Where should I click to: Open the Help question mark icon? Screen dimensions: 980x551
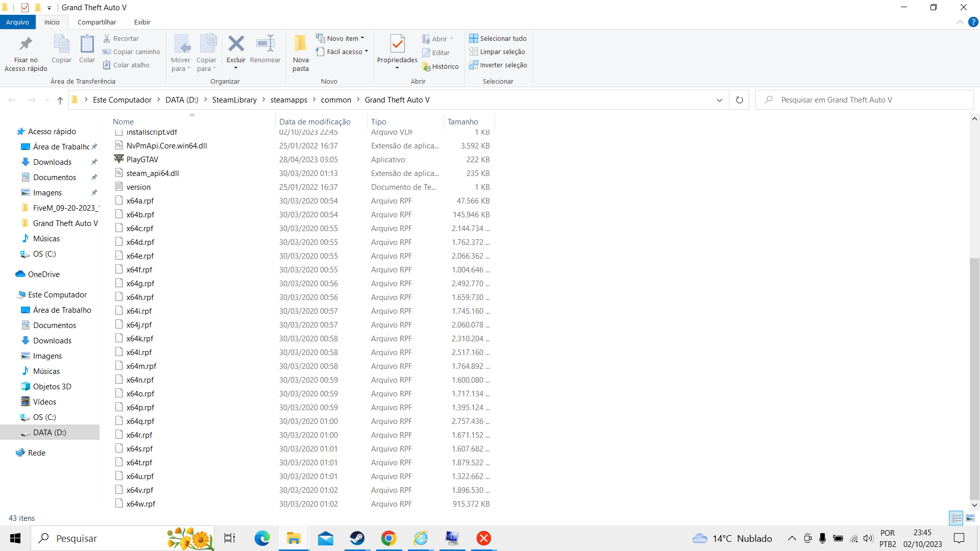click(x=973, y=22)
